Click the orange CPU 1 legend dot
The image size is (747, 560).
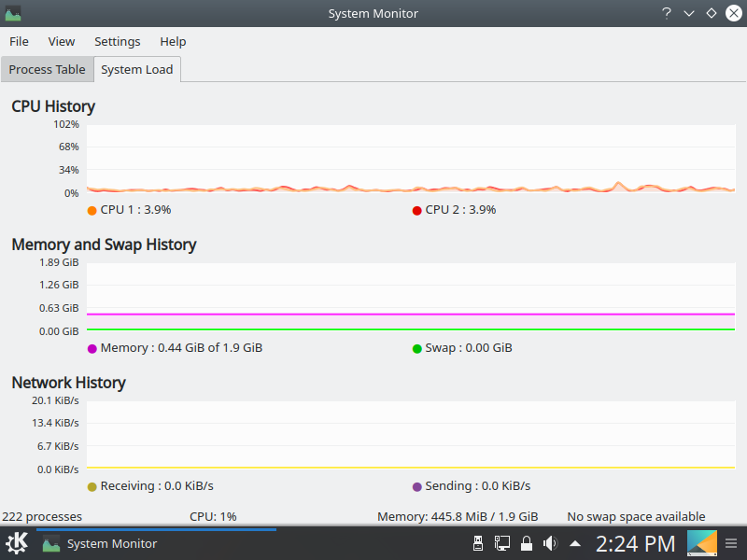click(92, 210)
